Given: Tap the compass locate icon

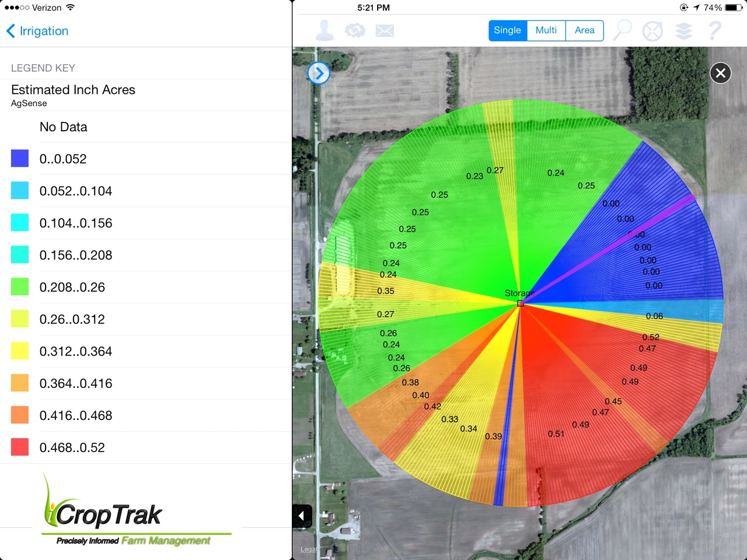Looking at the screenshot, I should pyautogui.click(x=652, y=31).
